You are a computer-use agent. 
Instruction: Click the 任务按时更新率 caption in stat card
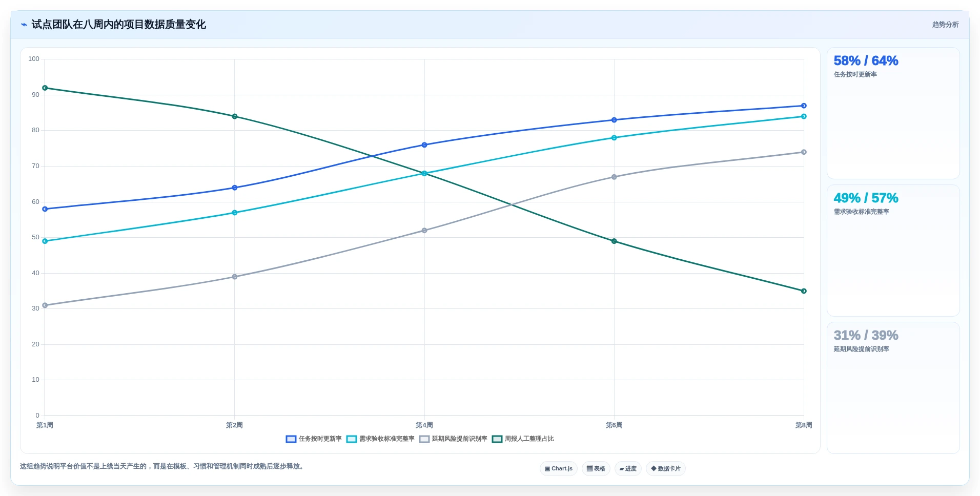[x=855, y=74]
